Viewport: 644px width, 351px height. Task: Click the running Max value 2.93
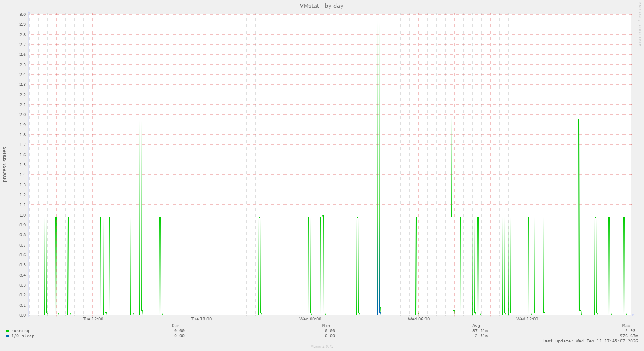630,331
